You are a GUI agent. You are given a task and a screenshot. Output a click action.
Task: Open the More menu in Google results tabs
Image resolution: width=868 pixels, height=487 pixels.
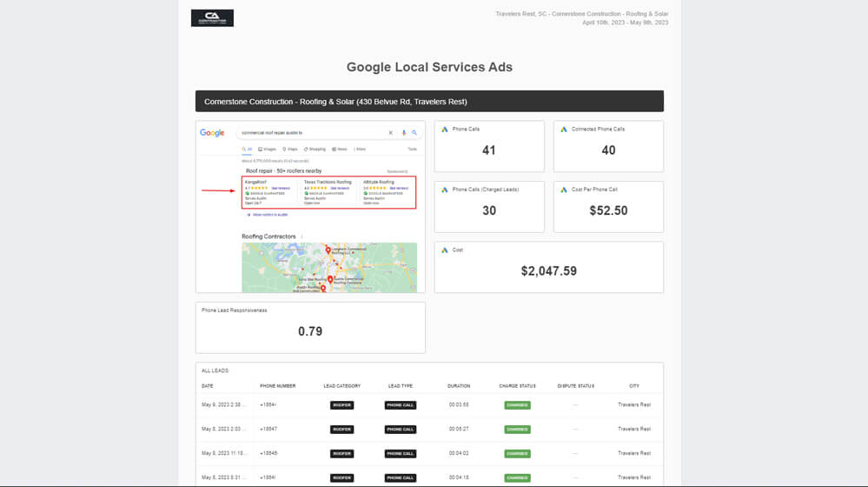click(x=360, y=149)
